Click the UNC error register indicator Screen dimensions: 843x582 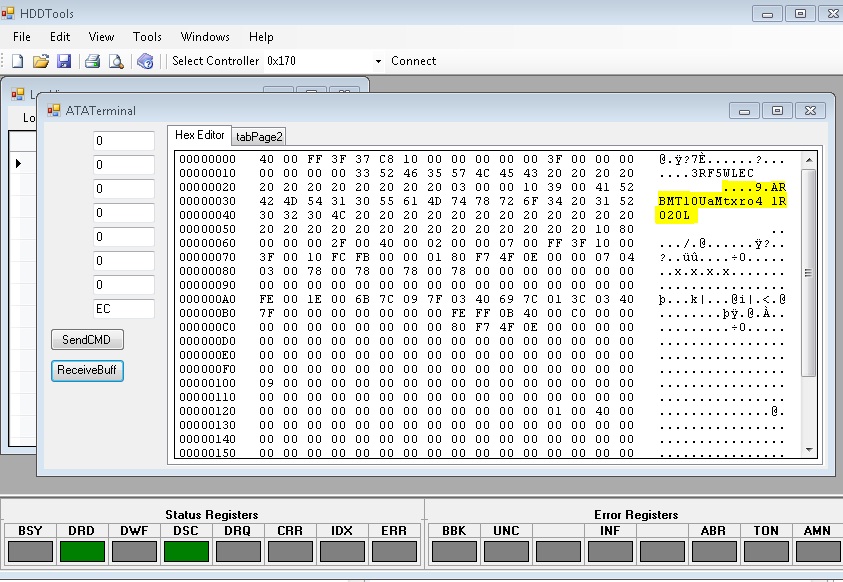click(506, 552)
